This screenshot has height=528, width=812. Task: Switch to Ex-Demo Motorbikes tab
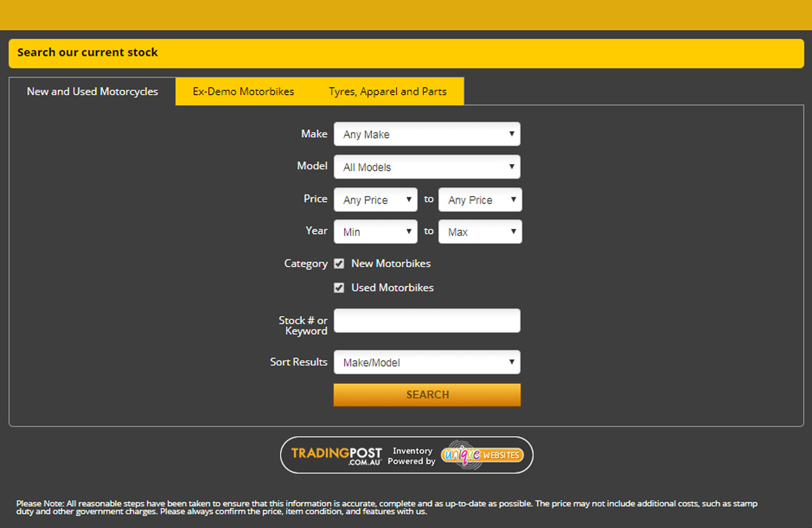click(243, 92)
